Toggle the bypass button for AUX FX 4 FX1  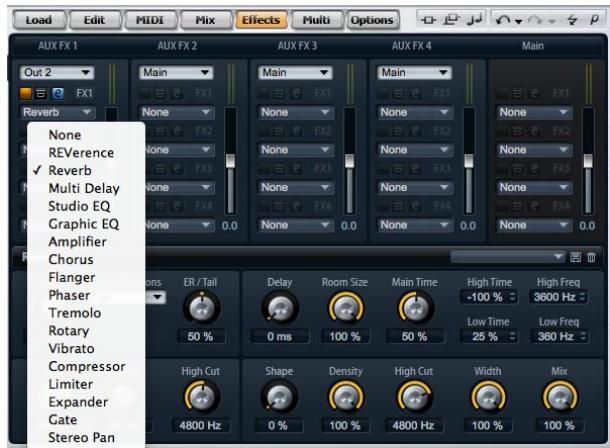tap(399, 93)
